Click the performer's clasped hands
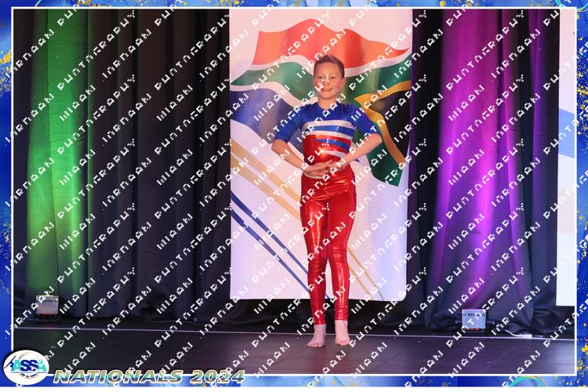This screenshot has width=588, height=392. (x=321, y=166)
